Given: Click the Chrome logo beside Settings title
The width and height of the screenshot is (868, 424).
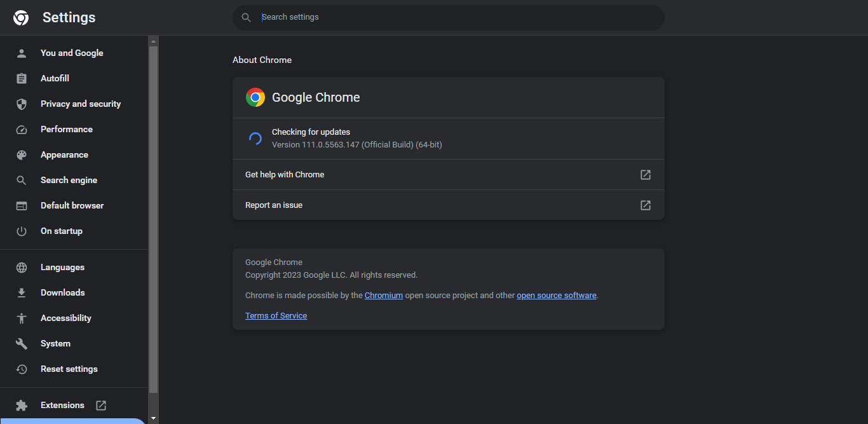Looking at the screenshot, I should coord(21,18).
